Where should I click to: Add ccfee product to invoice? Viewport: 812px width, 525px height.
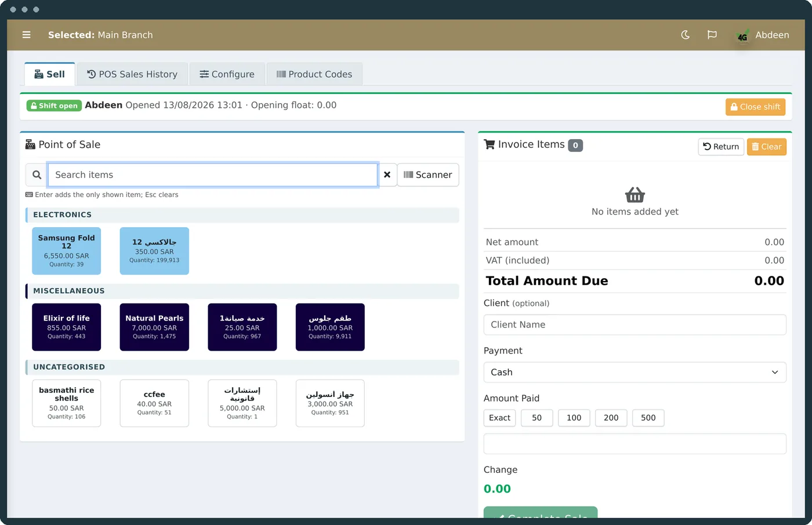click(154, 403)
